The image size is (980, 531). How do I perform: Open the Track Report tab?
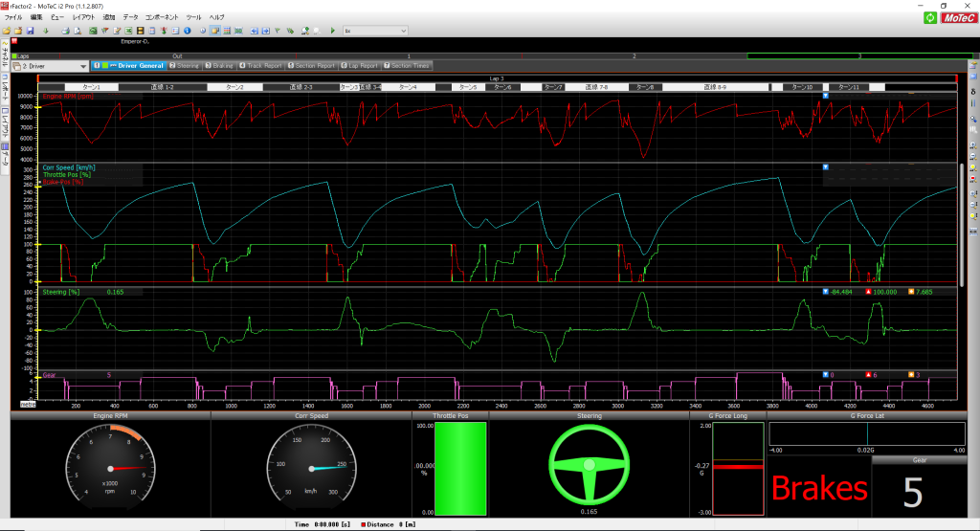point(260,66)
